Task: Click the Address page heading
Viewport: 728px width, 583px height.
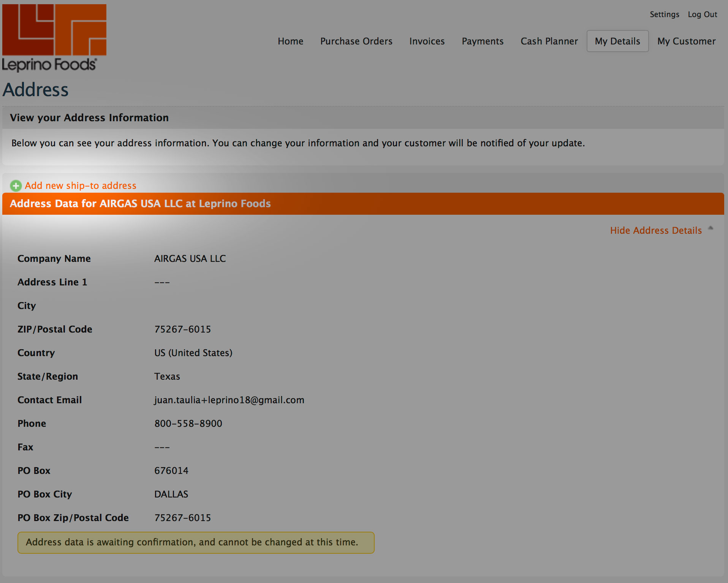Action: (x=35, y=90)
